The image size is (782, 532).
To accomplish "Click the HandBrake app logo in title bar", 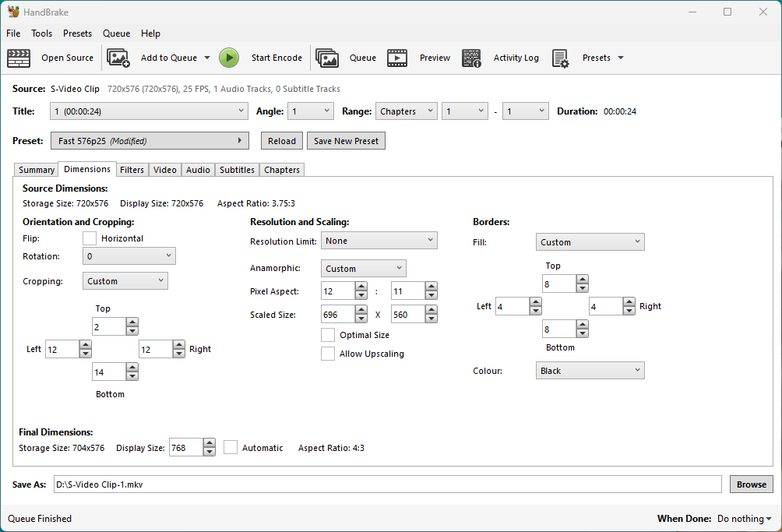I will (x=13, y=12).
